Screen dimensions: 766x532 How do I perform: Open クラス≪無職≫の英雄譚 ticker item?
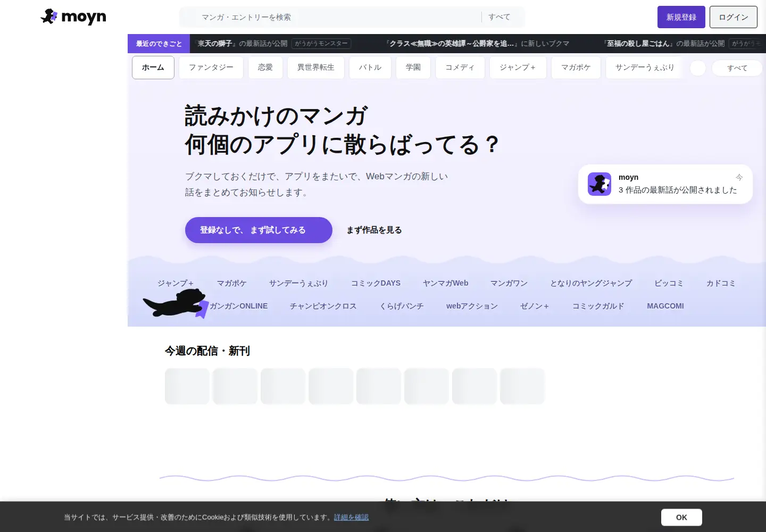[478, 44]
